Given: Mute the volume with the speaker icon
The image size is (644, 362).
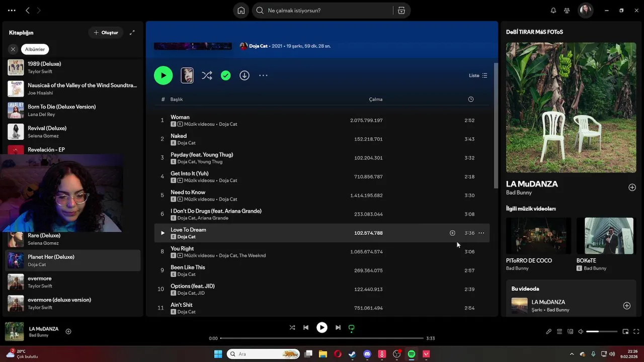Looking at the screenshot, I should 581,332.
